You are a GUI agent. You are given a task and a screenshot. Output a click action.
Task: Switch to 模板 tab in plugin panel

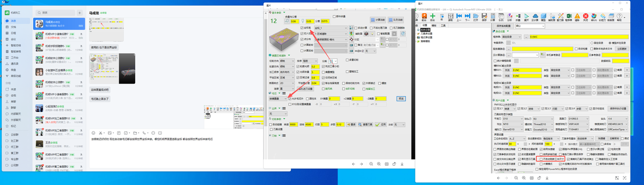[434, 25]
